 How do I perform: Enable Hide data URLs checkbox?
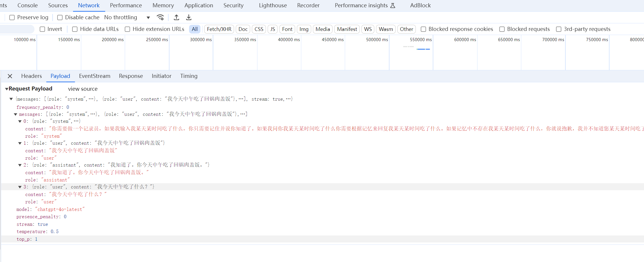(x=75, y=29)
